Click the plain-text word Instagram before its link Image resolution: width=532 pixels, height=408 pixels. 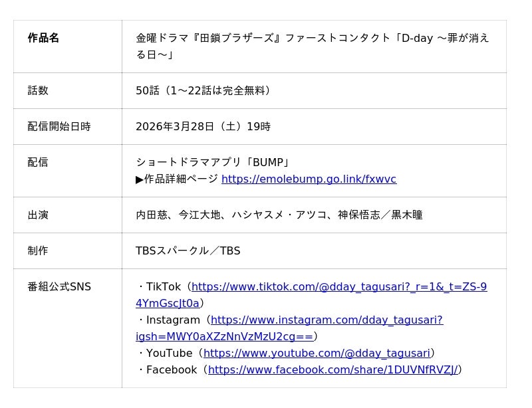click(173, 320)
